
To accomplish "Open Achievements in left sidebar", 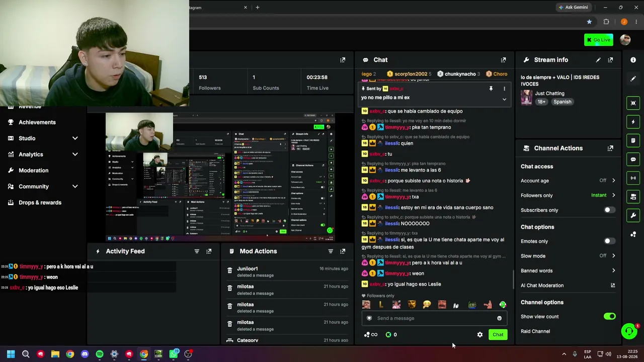I will [x=37, y=122].
